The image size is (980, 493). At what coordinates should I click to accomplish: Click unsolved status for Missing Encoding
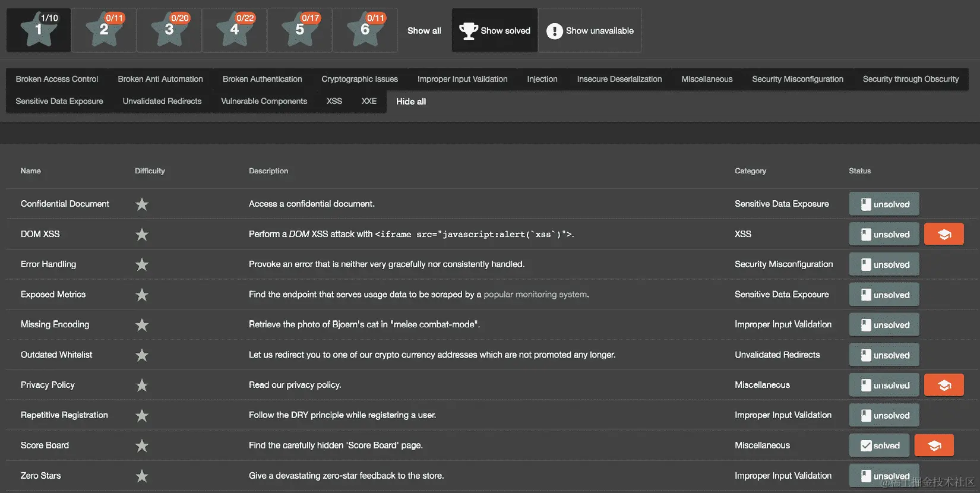coord(884,325)
